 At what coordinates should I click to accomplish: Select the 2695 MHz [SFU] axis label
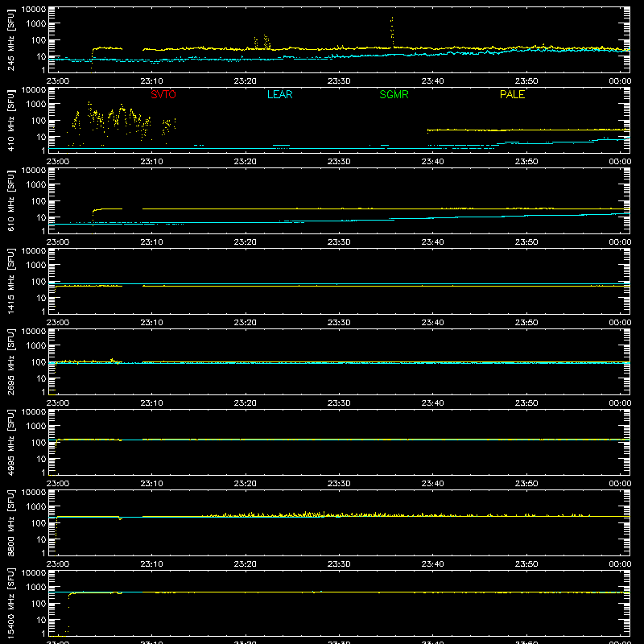(x=11, y=361)
